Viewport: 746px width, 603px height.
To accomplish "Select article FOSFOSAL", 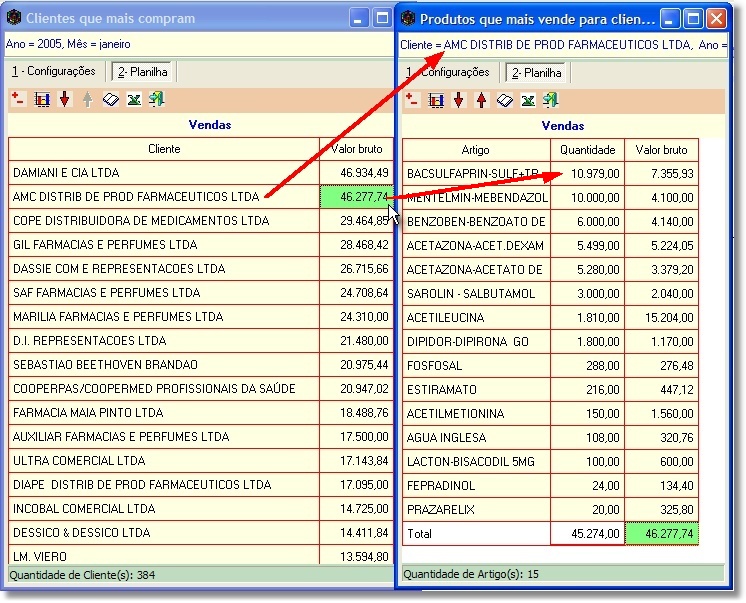I will 476,366.
